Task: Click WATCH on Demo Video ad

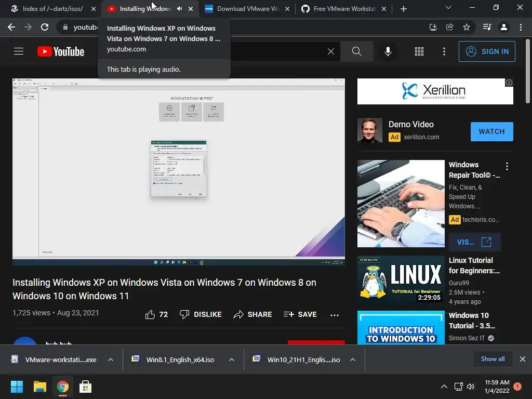Action: tap(491, 131)
